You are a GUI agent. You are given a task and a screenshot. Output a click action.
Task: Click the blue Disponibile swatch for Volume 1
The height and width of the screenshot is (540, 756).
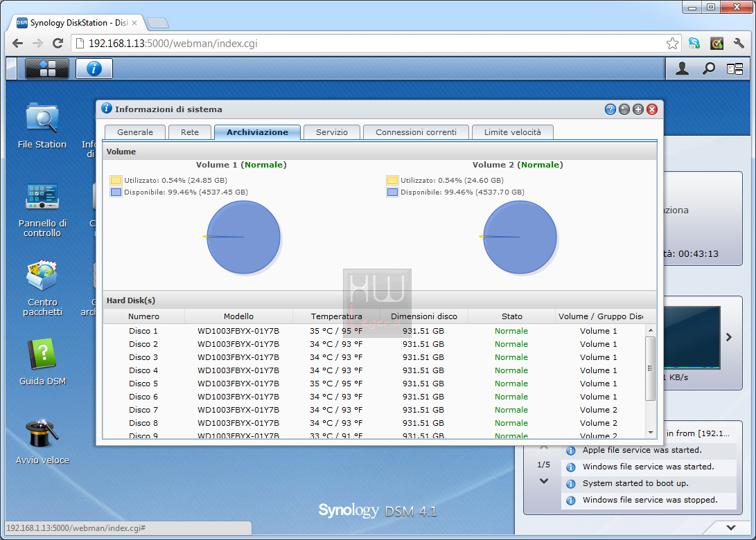(116, 192)
